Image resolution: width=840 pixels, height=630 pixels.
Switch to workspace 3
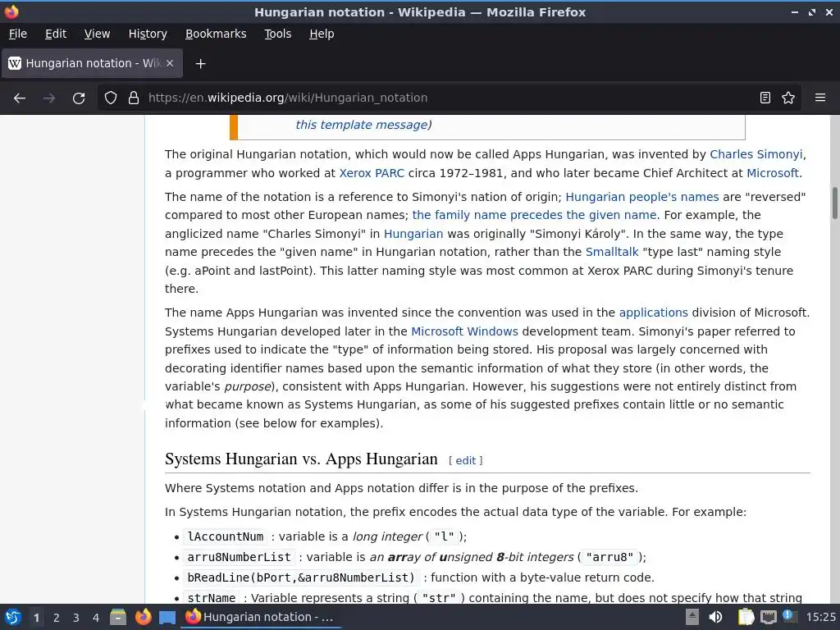point(76,618)
